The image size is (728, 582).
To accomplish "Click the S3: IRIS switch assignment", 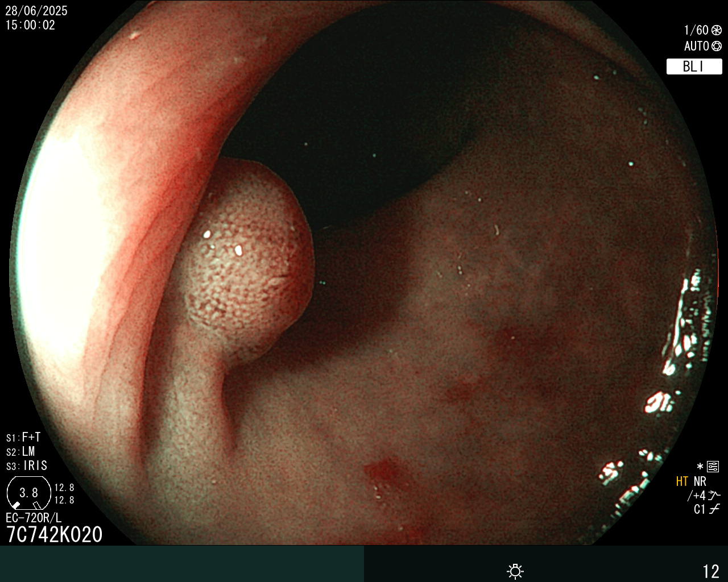I will pyautogui.click(x=27, y=465).
